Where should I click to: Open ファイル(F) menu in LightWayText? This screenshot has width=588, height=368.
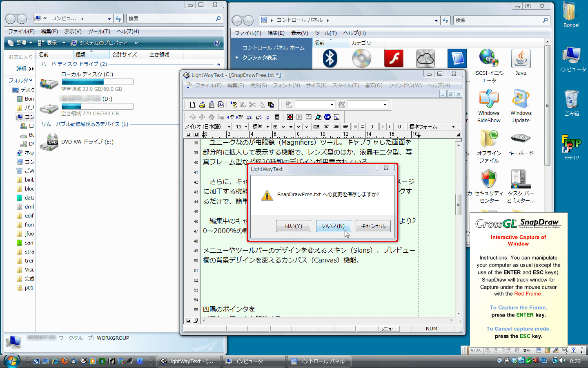pyautogui.click(x=208, y=85)
